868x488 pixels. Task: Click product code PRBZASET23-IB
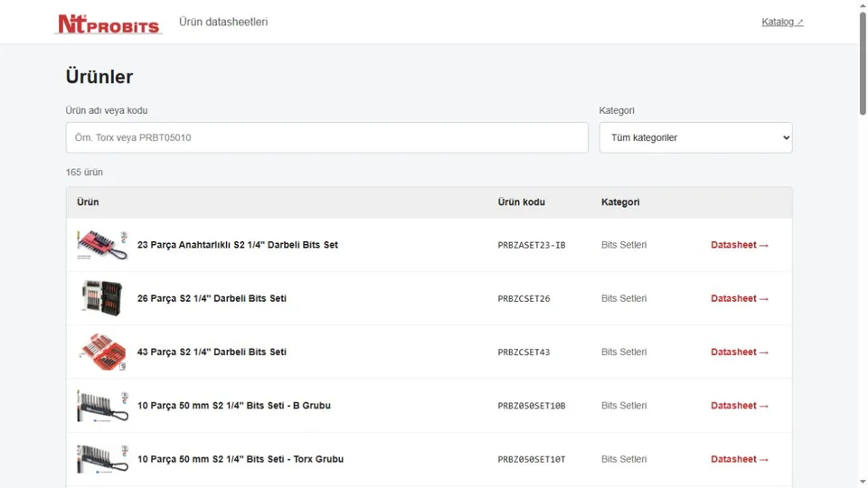[x=532, y=245]
